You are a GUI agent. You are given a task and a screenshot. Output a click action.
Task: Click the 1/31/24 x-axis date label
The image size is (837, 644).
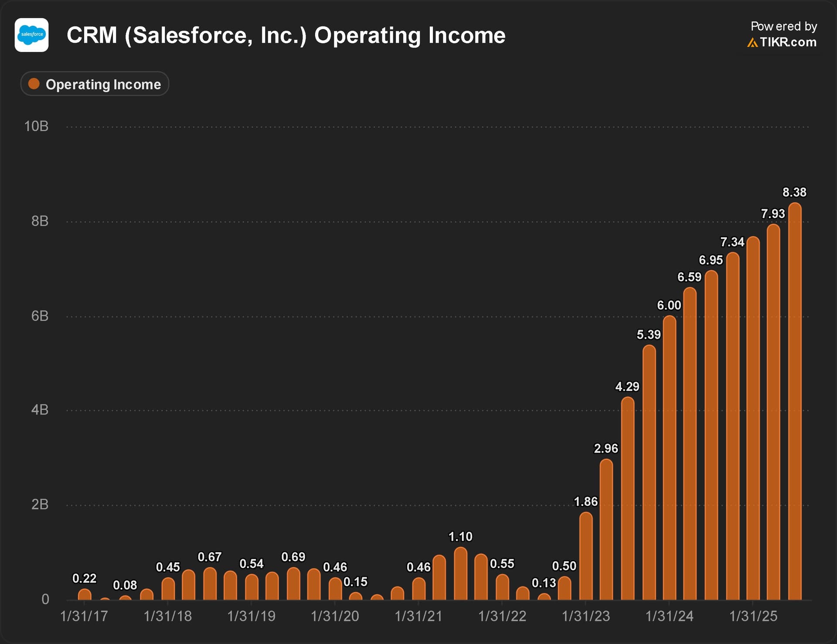(669, 616)
